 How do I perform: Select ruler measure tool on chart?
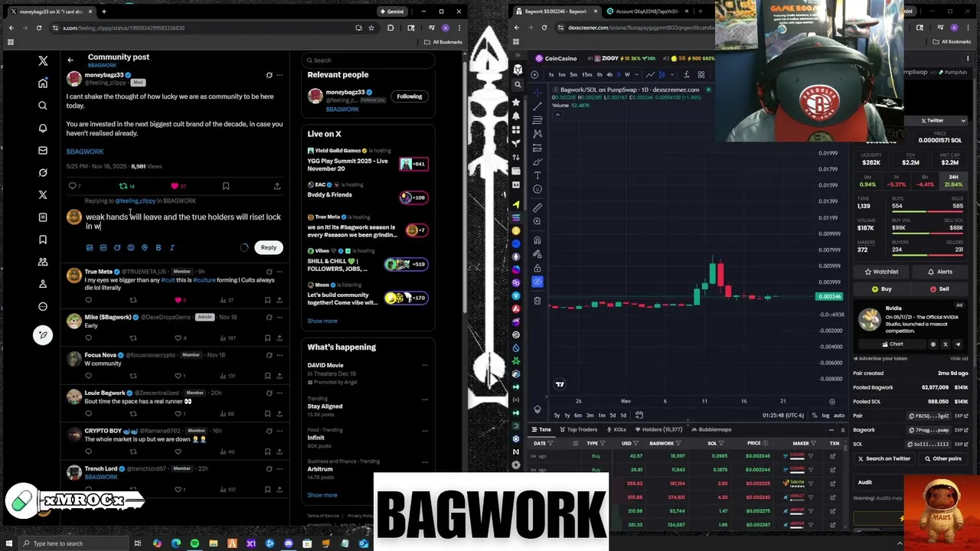(x=537, y=207)
